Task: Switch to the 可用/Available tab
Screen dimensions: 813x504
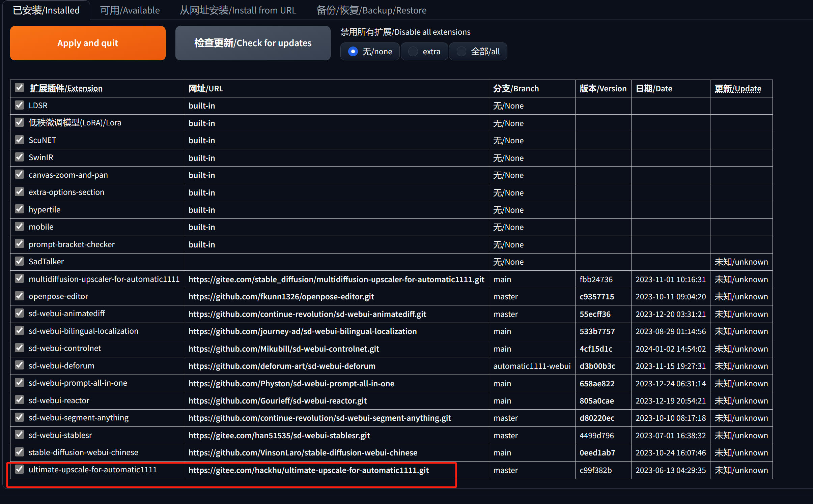Action: pos(130,10)
